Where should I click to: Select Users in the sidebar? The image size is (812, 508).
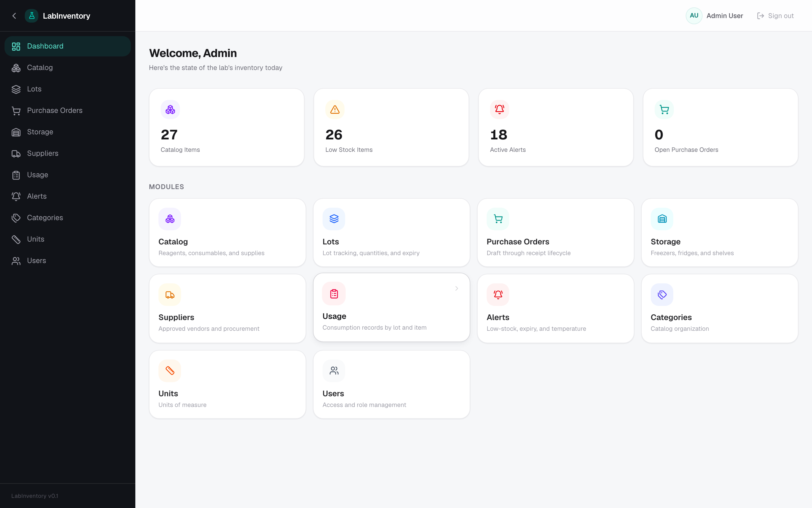(x=67, y=261)
